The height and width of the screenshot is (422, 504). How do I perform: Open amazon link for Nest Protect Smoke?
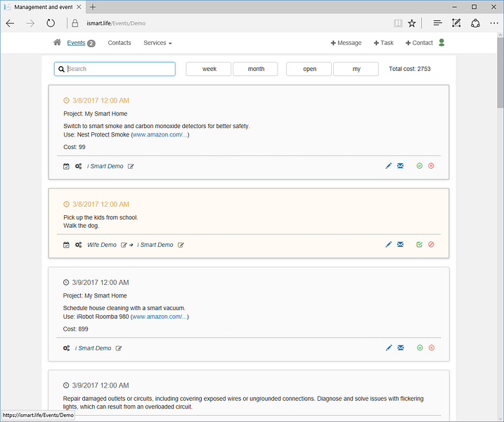click(x=160, y=135)
